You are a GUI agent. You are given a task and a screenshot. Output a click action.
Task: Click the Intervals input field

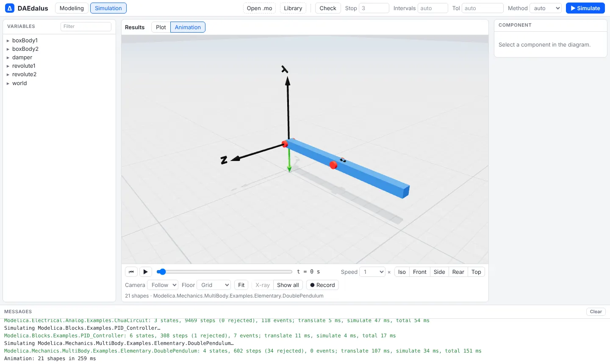click(433, 8)
